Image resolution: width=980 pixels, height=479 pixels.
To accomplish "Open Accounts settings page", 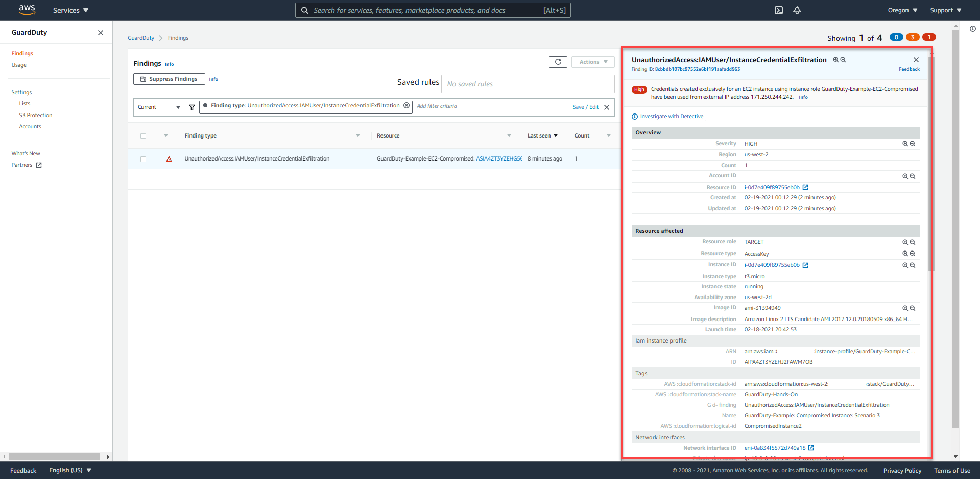I will pos(30,126).
